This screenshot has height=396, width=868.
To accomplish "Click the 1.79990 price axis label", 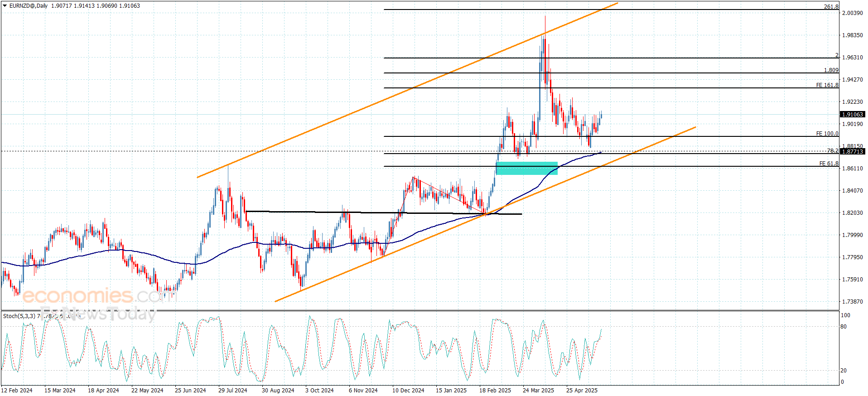I will [x=852, y=235].
